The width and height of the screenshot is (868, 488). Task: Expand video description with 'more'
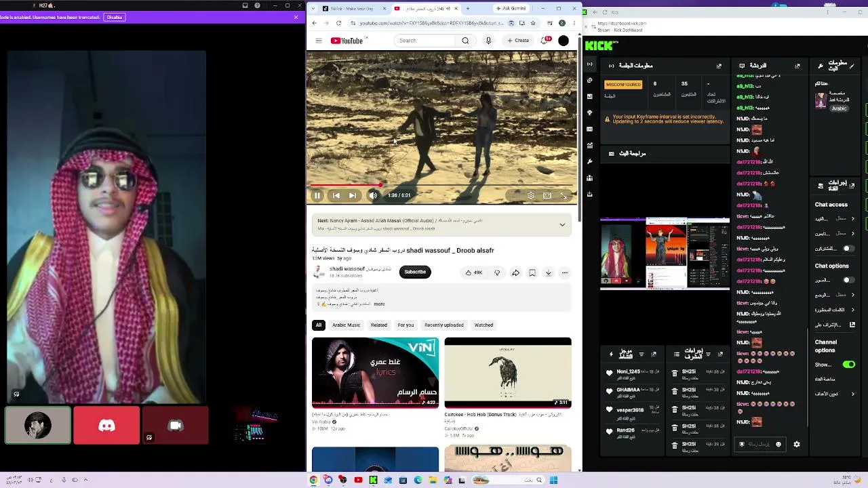point(379,304)
